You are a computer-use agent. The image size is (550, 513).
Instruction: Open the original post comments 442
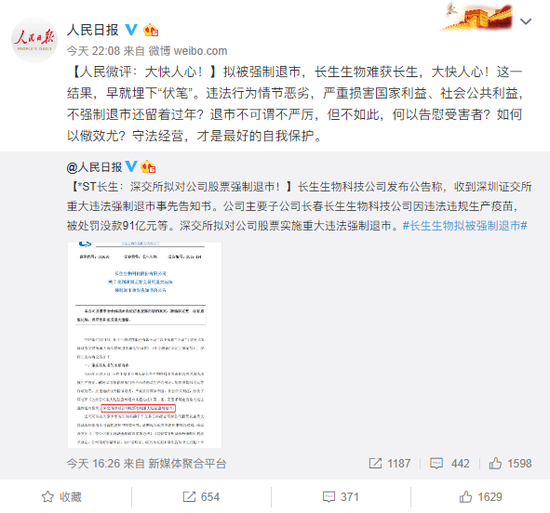(x=450, y=464)
